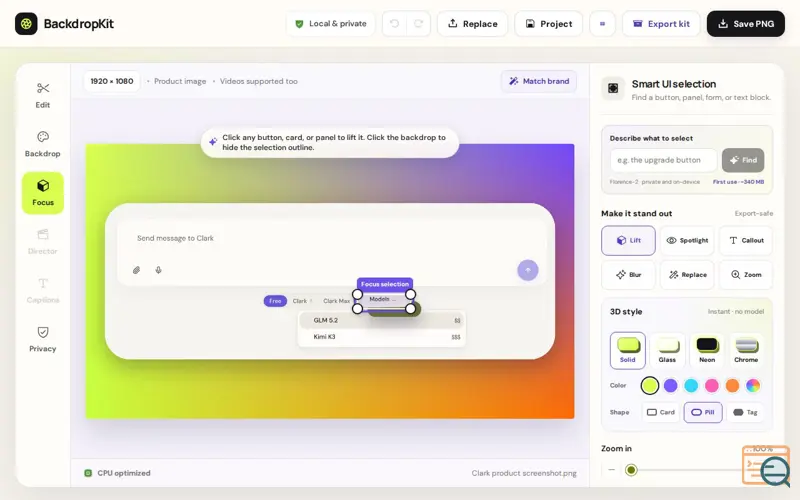Click the sparkle icon in hint tooltip
The image size is (800, 500).
(x=213, y=142)
